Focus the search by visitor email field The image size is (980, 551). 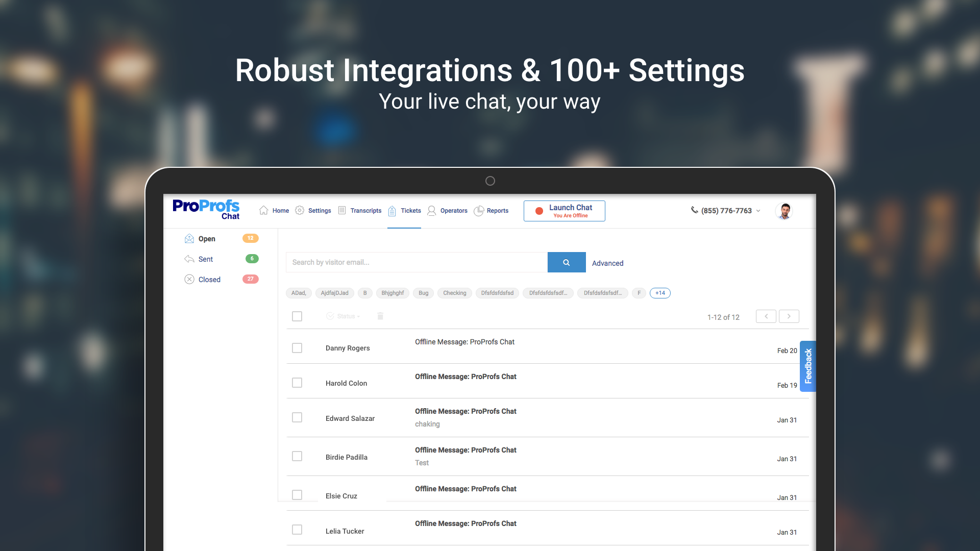pos(416,262)
